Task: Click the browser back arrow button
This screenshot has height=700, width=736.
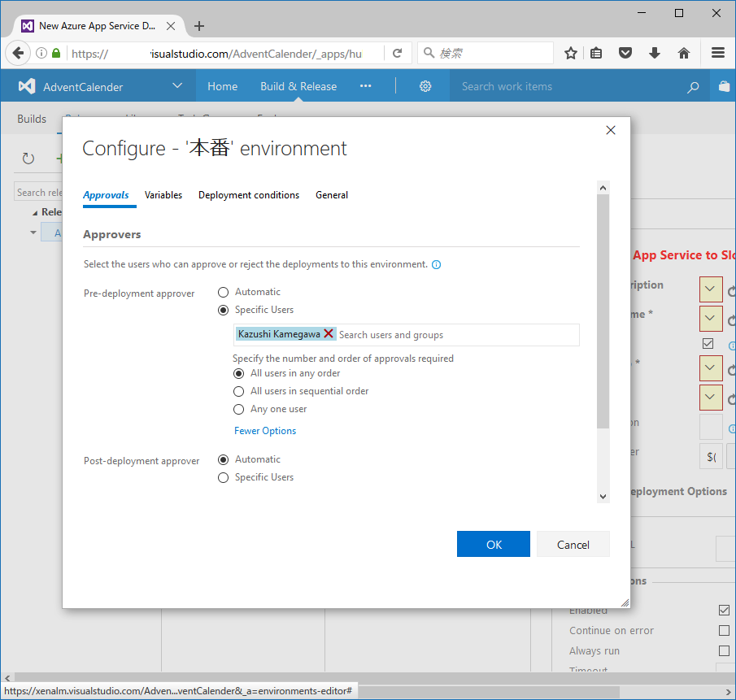Action: [x=19, y=53]
